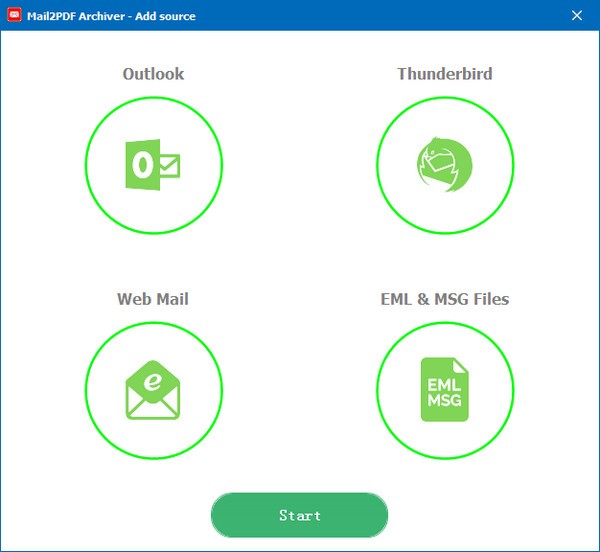600x552 pixels.
Task: Click the 'Thunderbird' heading label
Action: (444, 74)
